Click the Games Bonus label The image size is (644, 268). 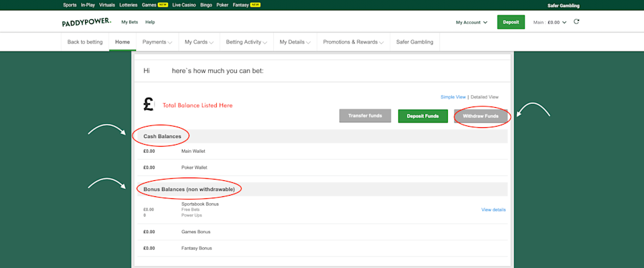point(196,232)
